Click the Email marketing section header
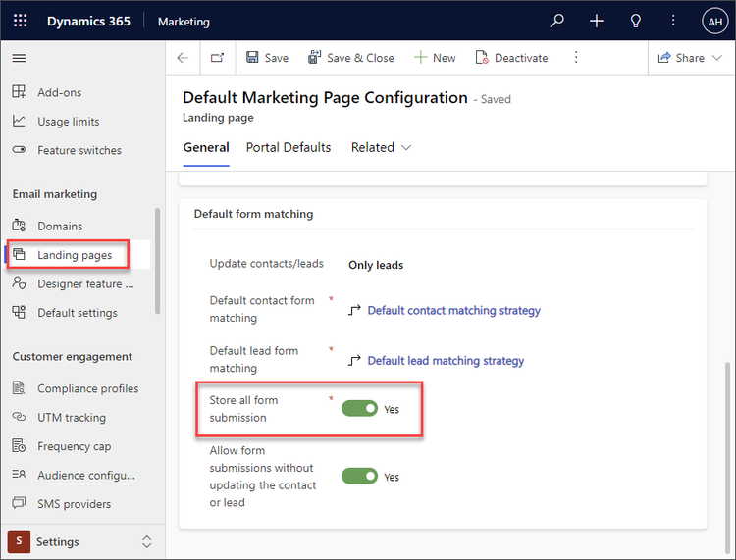This screenshot has width=736, height=560. (55, 194)
